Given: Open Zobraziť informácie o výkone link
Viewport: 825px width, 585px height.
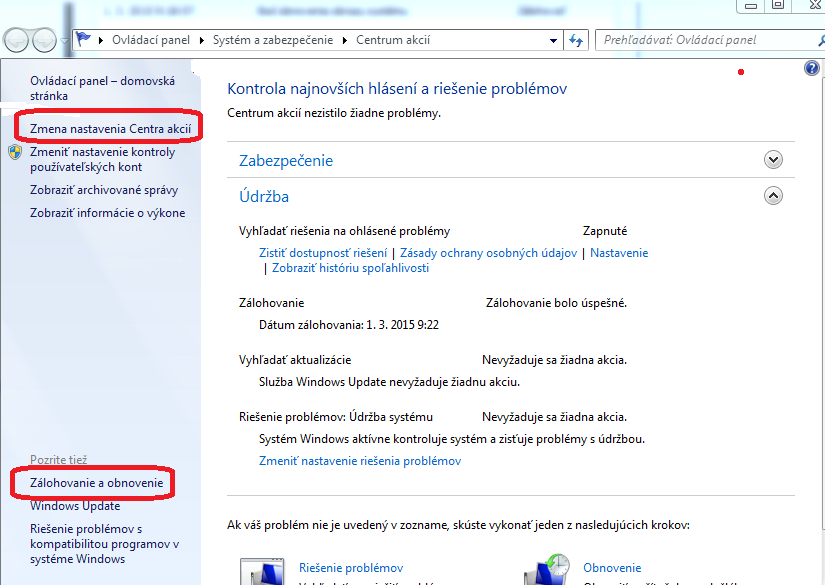Looking at the screenshot, I should click(107, 213).
